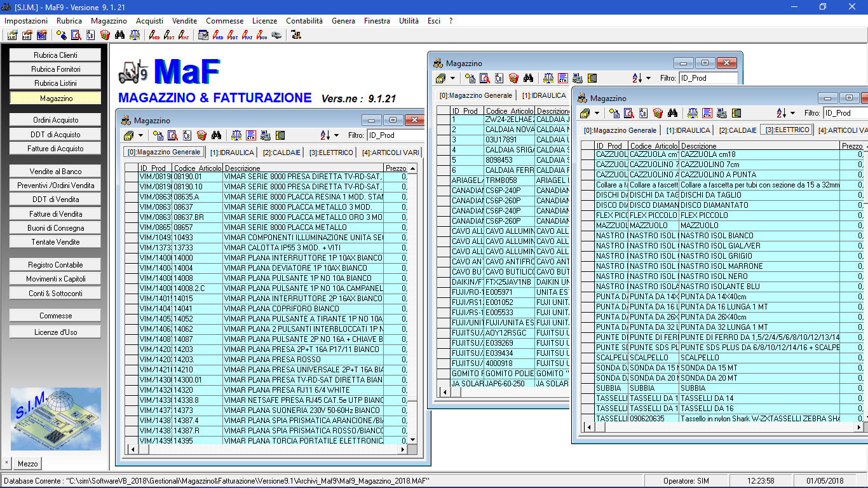This screenshot has height=488, width=868.
Task: Click the red pencil BUO toolbar icon
Action: [x=262, y=35]
